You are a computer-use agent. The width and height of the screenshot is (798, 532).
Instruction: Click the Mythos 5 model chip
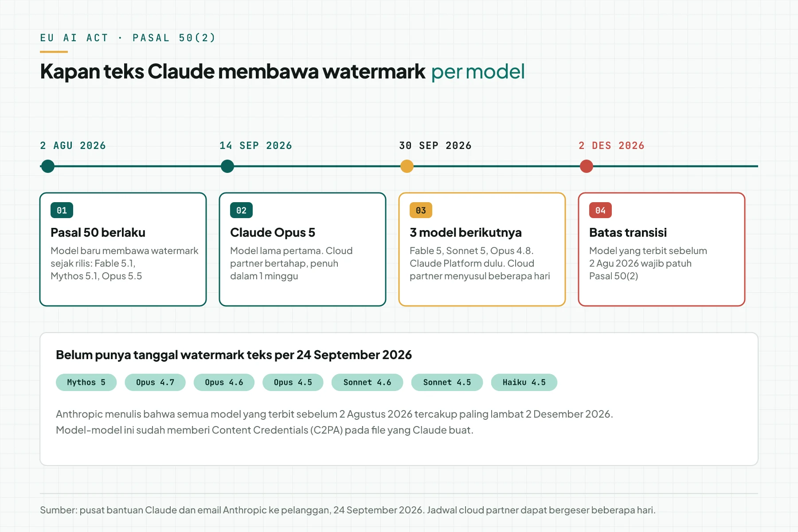coord(86,382)
